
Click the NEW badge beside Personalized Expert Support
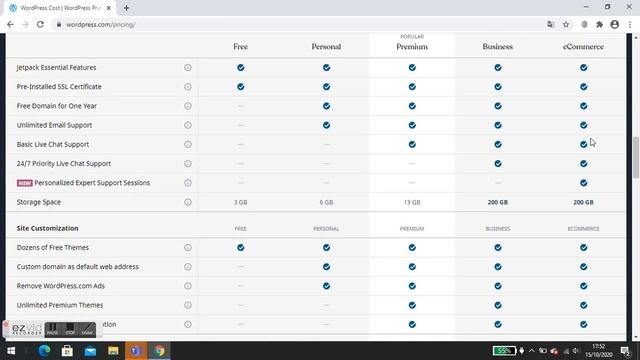(24, 183)
